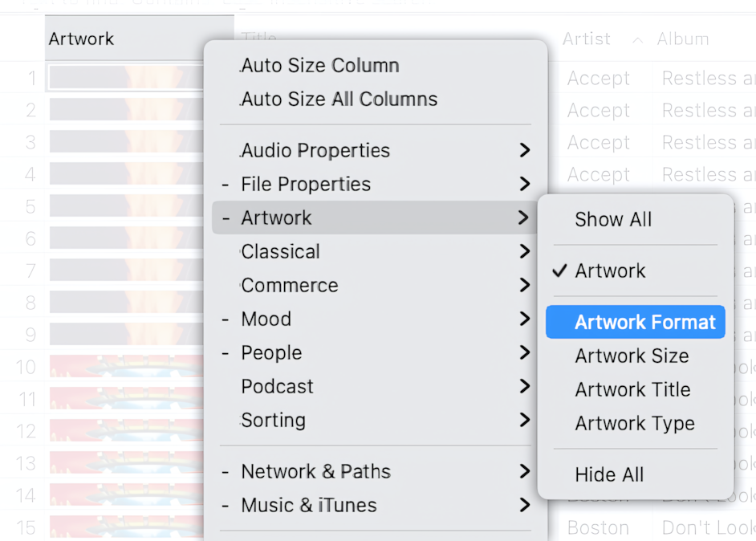Viewport: 756px width, 541px height.
Task: Choose Show All in Artwork submenu
Action: [613, 220]
